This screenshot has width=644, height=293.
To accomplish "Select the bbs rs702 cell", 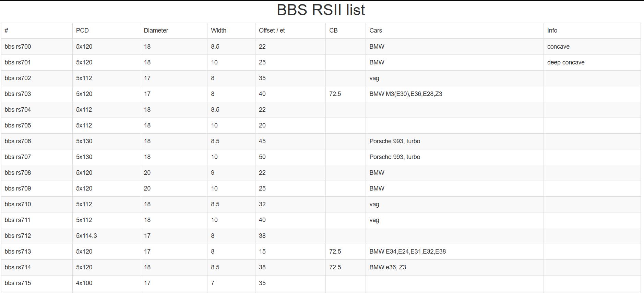I will point(37,78).
